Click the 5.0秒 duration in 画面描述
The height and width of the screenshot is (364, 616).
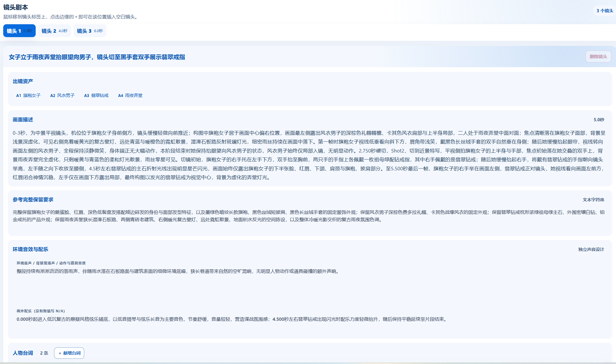pos(599,120)
